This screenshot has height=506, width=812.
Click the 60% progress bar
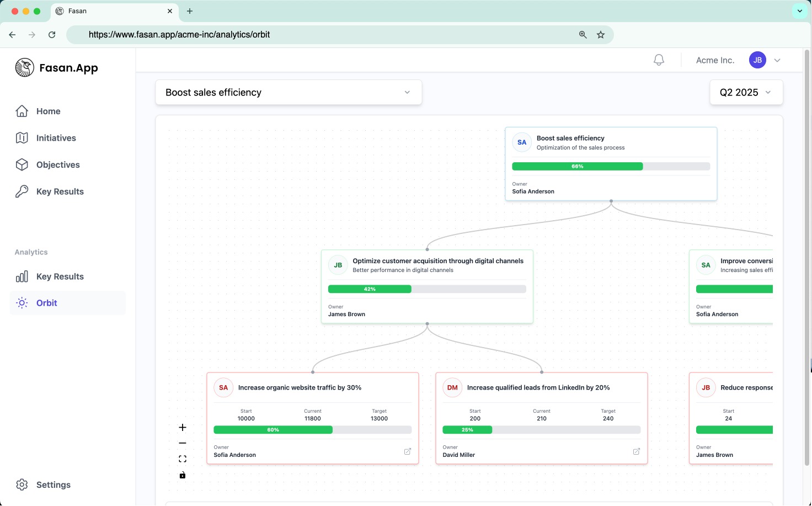(x=312, y=430)
